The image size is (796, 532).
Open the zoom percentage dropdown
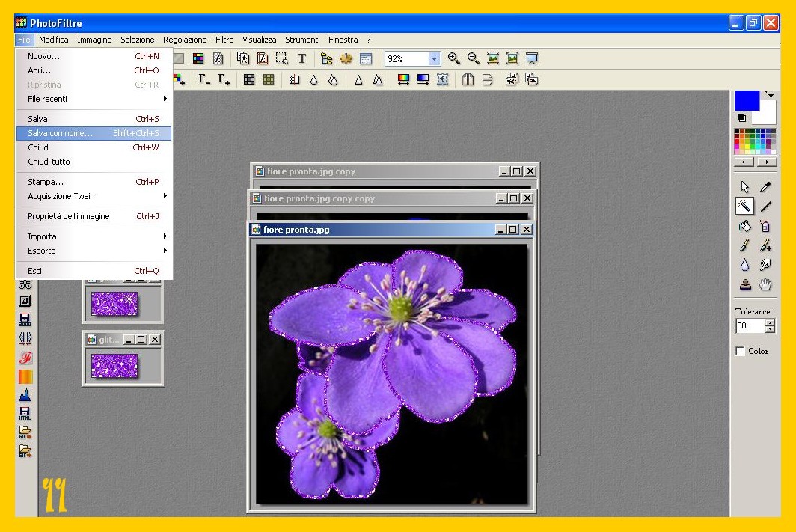tap(434, 58)
